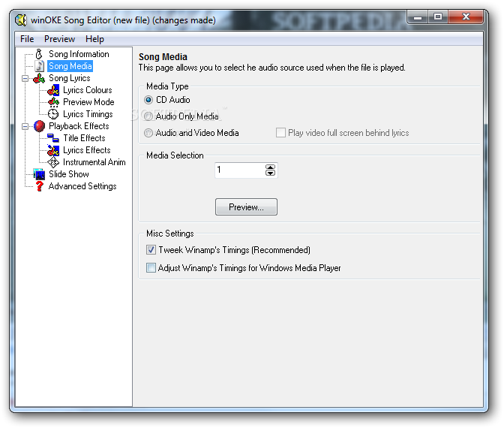Minimize the winOKE Song Editor window
The width and height of the screenshot is (504, 428).
click(x=418, y=17)
